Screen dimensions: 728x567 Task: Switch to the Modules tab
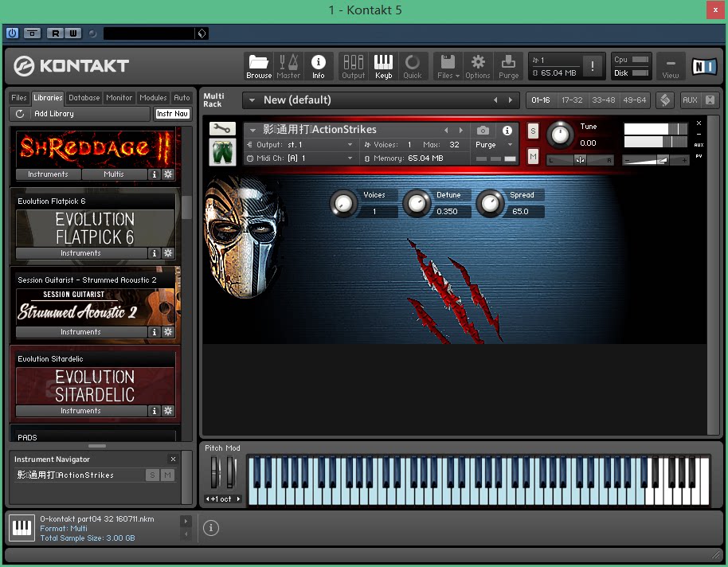tap(153, 97)
